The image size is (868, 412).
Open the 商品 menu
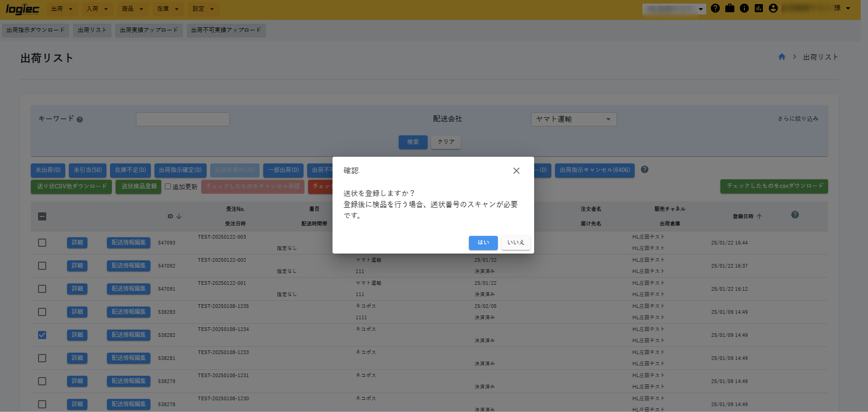[132, 9]
